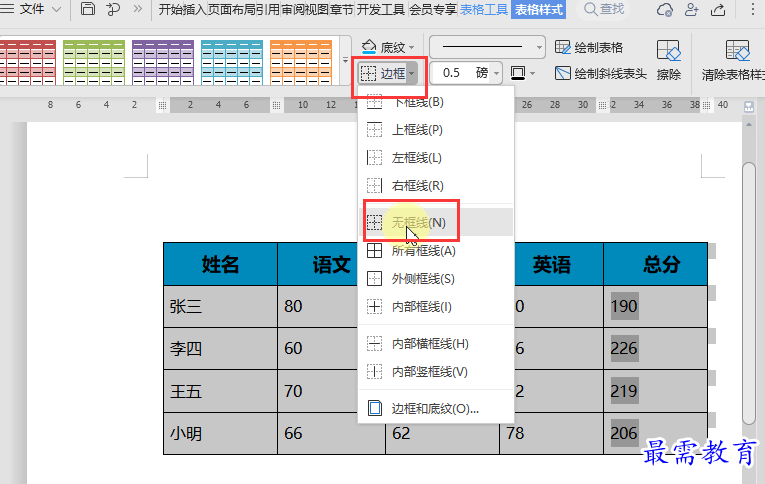Apply the green table style thumbnail
The image size is (765, 484).
(x=94, y=62)
